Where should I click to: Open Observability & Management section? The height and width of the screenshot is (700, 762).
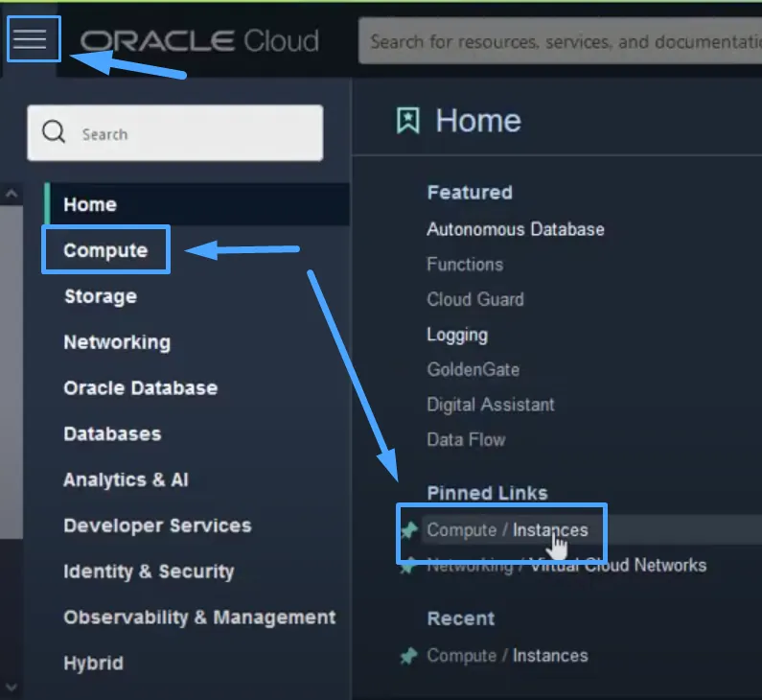199,618
